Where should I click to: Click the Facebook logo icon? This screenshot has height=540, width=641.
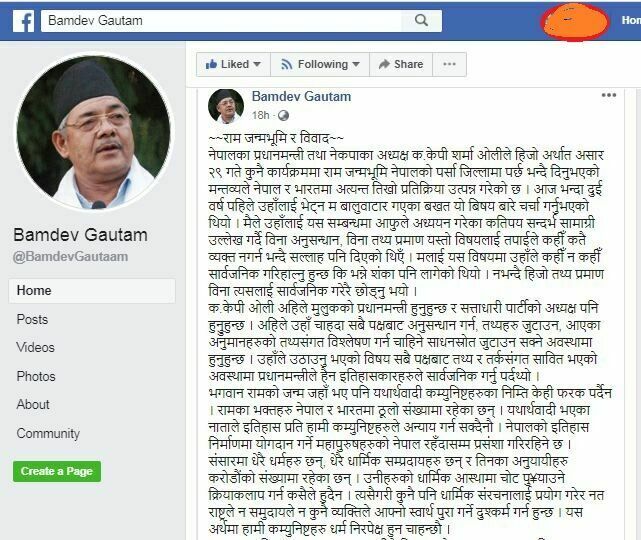pyautogui.click(x=23, y=20)
